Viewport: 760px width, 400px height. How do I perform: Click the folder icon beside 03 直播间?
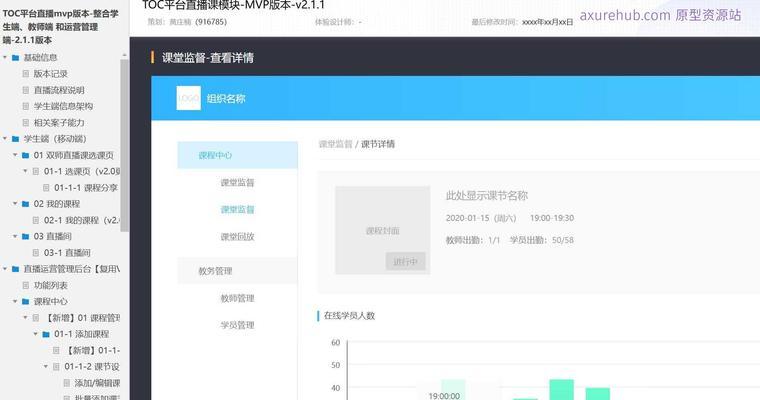pos(26,237)
